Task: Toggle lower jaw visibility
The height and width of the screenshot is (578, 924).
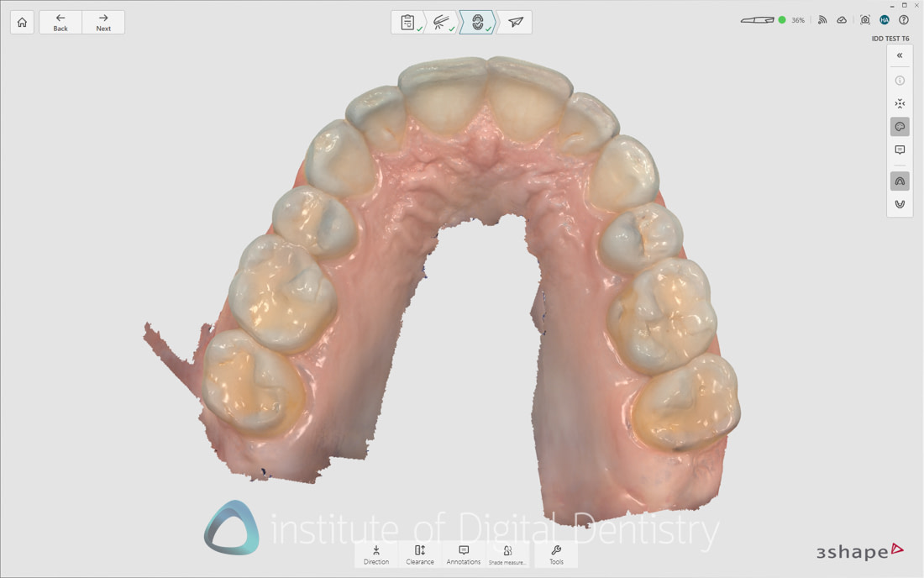Action: [900, 204]
